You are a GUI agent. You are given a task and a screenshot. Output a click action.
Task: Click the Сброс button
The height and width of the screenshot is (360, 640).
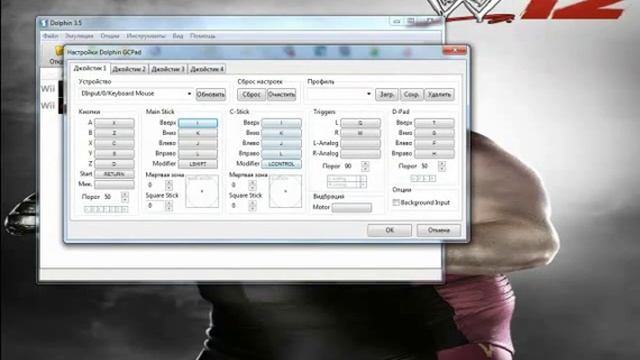pos(251,94)
